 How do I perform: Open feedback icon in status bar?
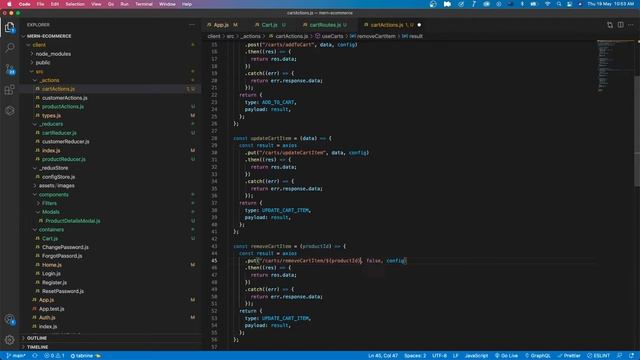(x=620, y=356)
